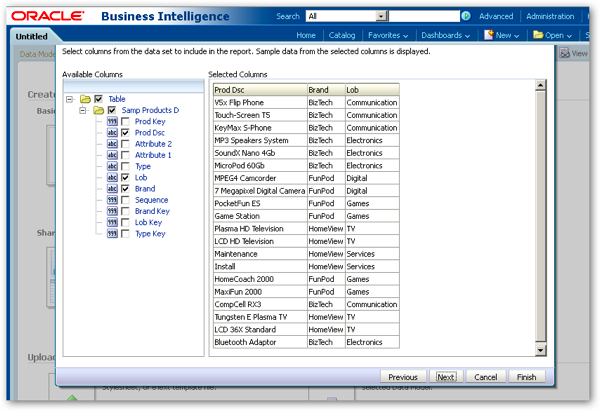Tick the Sequence checkbox
The width and height of the screenshot is (600, 411).
[125, 200]
